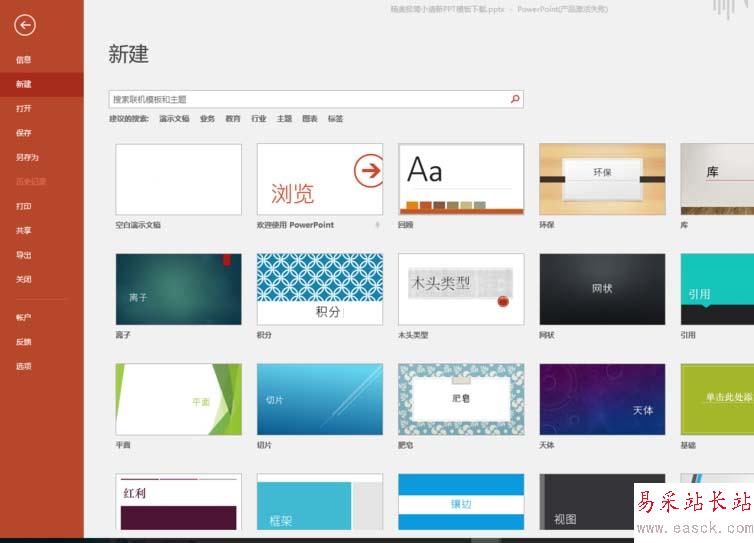Pin the 欢迎使用 PowerPoint template
The width and height of the screenshot is (754, 543).
point(377,225)
